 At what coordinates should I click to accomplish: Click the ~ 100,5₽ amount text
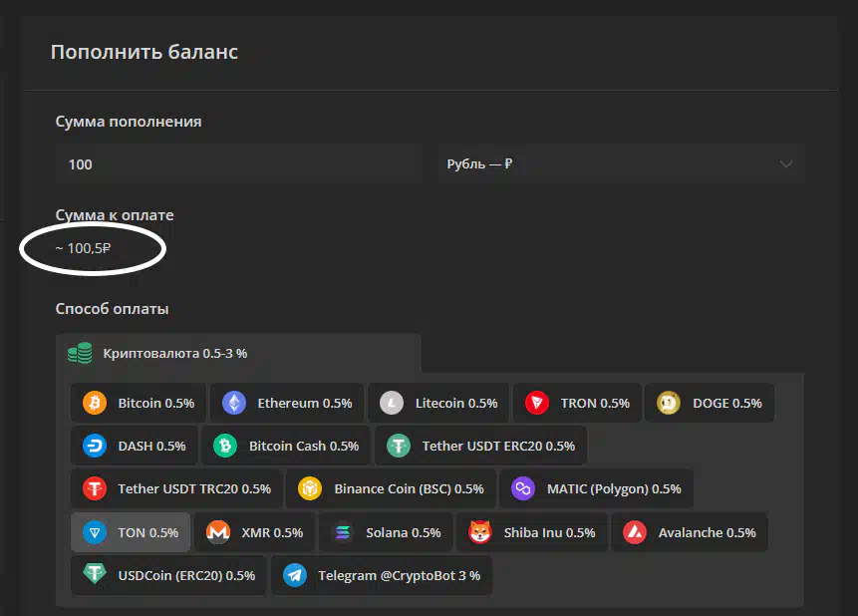point(83,248)
